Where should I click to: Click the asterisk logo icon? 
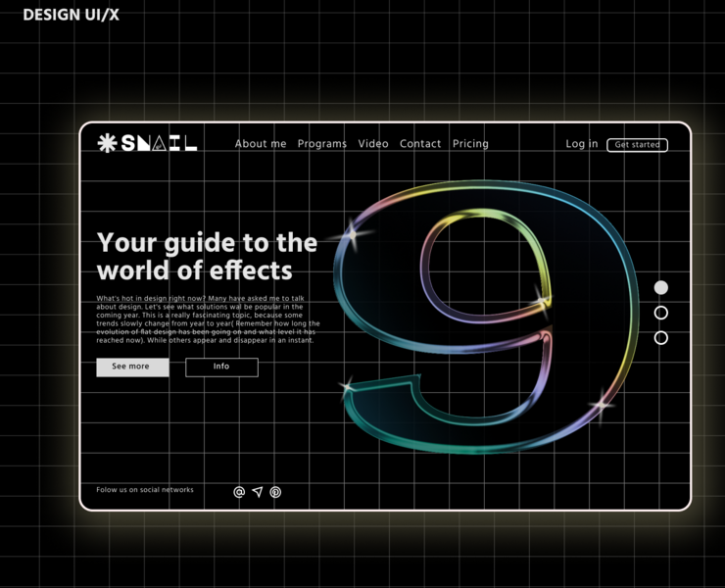tap(106, 143)
